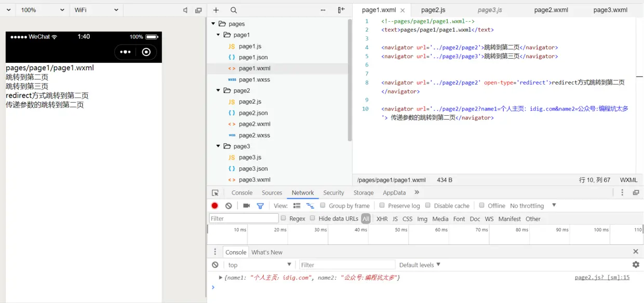Click the console Filter input field
The image size is (644, 303).
(x=347, y=265)
